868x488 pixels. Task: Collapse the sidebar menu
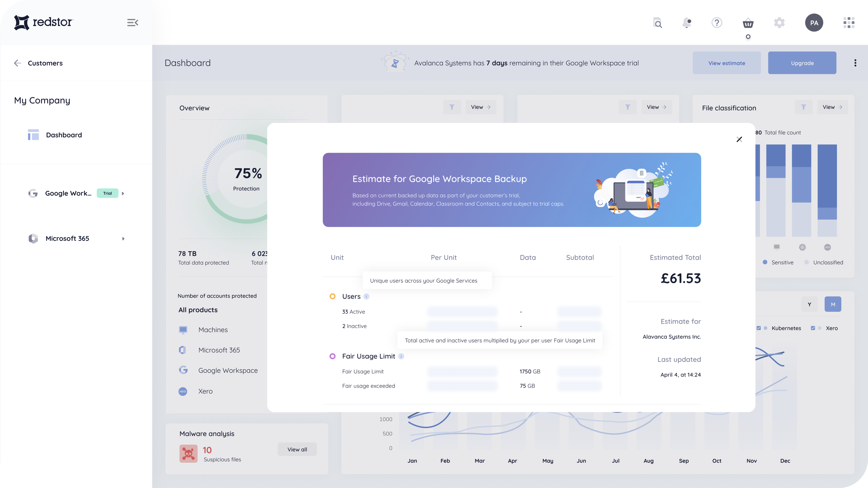click(x=132, y=23)
